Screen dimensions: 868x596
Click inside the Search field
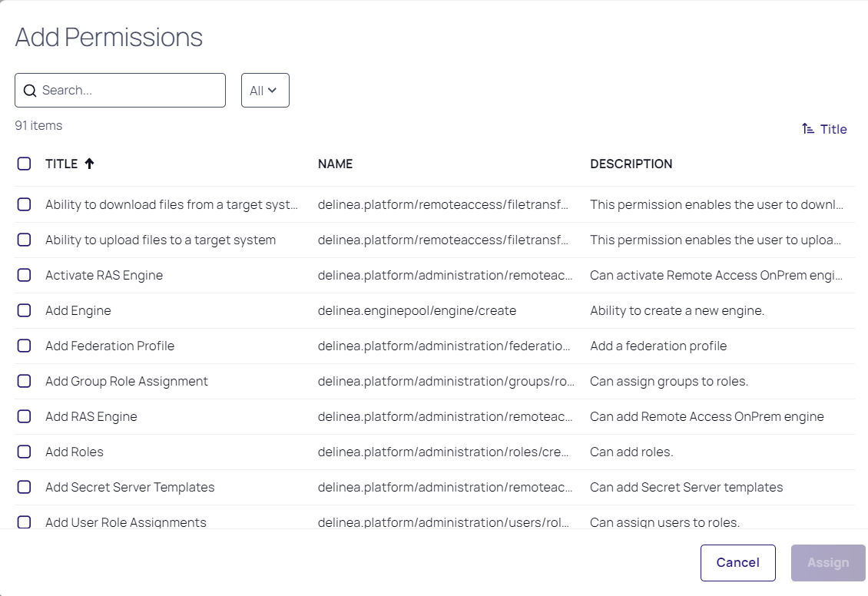click(x=120, y=90)
